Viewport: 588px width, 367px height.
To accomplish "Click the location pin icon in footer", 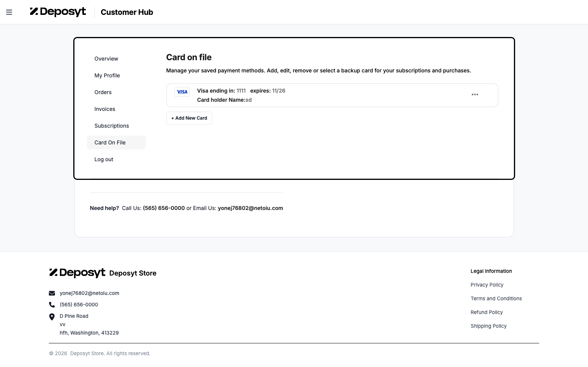I will [52, 317].
